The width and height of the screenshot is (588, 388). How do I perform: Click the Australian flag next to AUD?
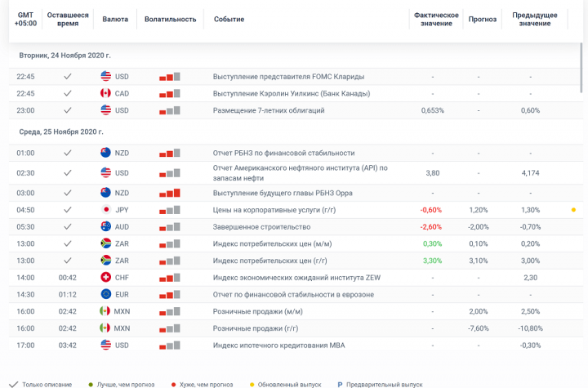click(x=105, y=226)
